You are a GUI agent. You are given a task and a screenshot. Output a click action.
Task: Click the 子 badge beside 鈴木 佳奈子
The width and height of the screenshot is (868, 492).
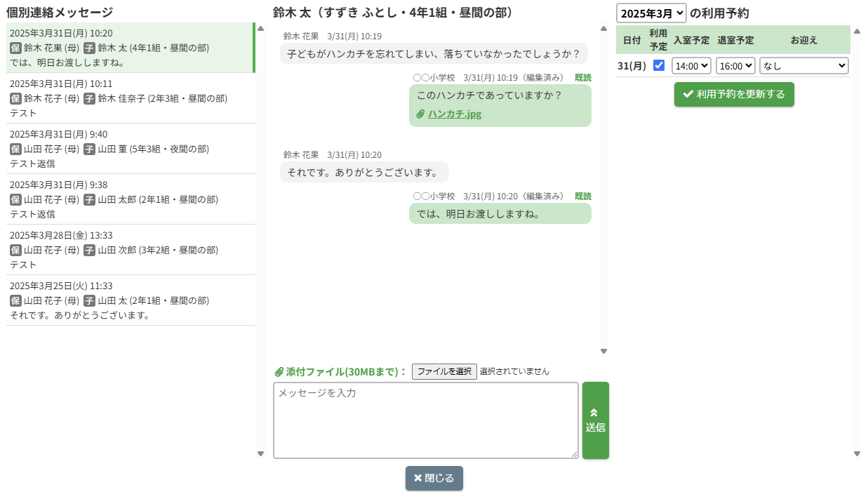89,98
